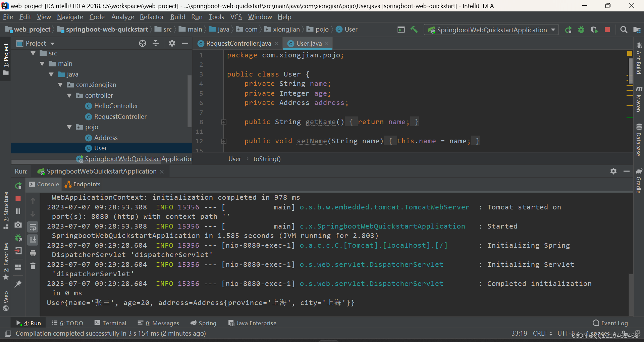Stop process in Run panel sidebar
Viewport: 644px width, 342px height.
click(18, 198)
